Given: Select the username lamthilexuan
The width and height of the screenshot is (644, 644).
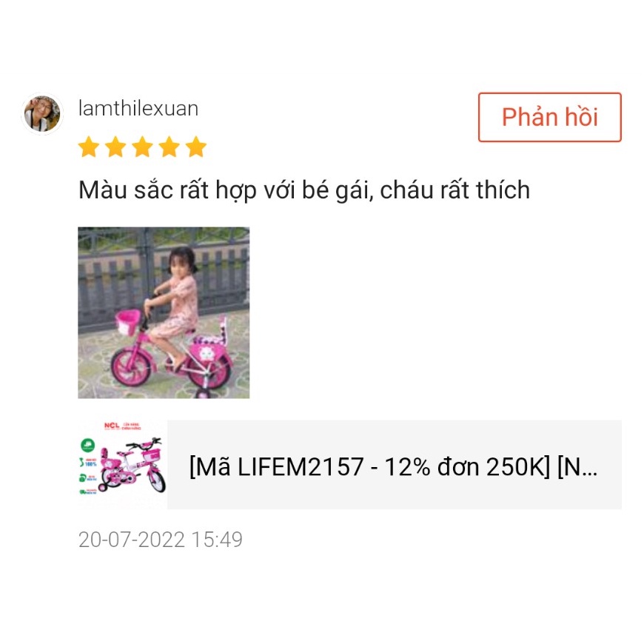Looking at the screenshot, I should coord(138,109).
